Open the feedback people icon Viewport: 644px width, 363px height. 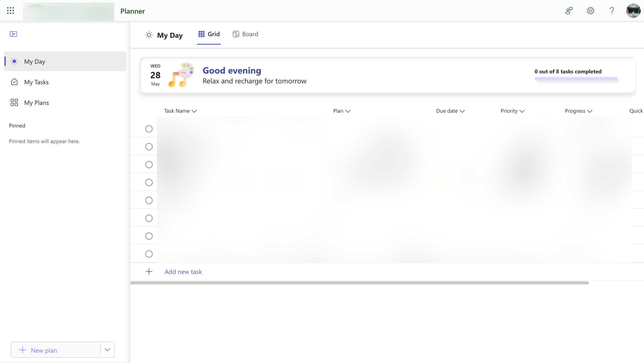coord(569,11)
